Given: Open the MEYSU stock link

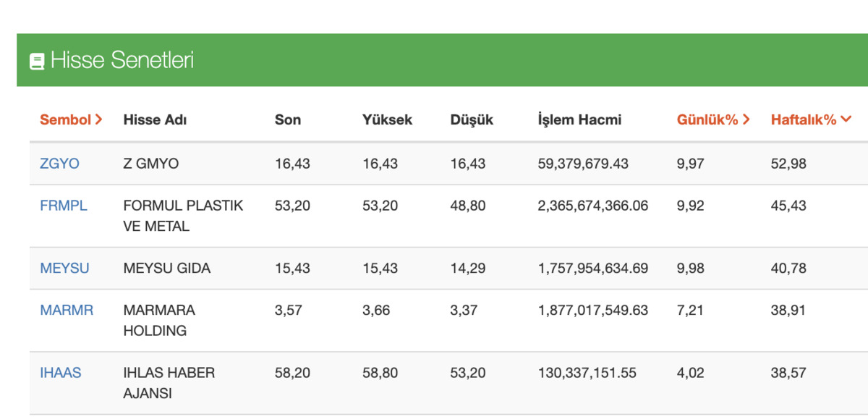Looking at the screenshot, I should 64,269.
